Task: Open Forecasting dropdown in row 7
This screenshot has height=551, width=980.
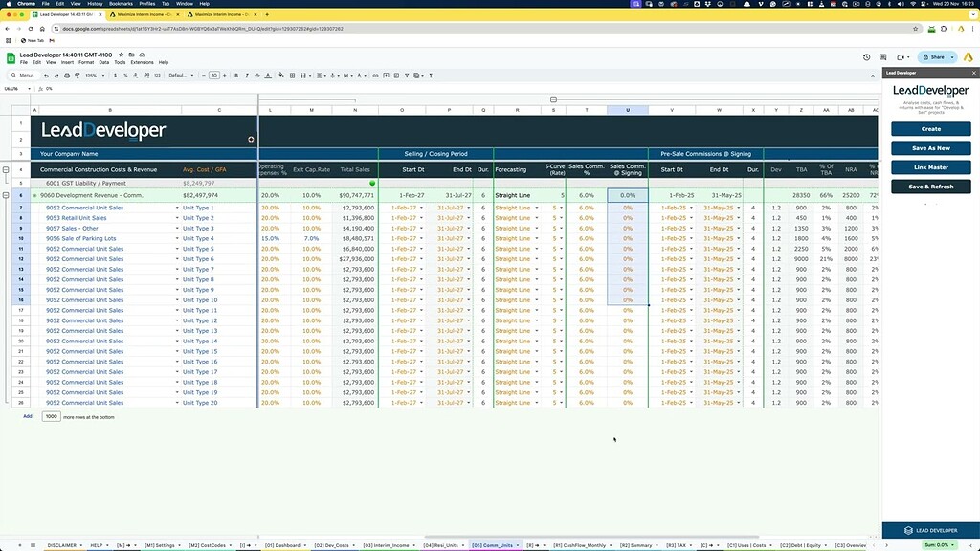Action: click(536, 208)
